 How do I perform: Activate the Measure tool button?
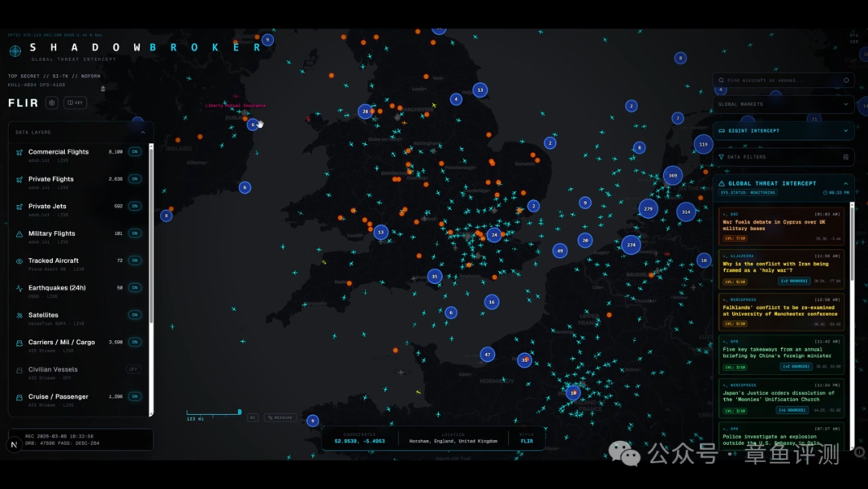[x=280, y=417]
